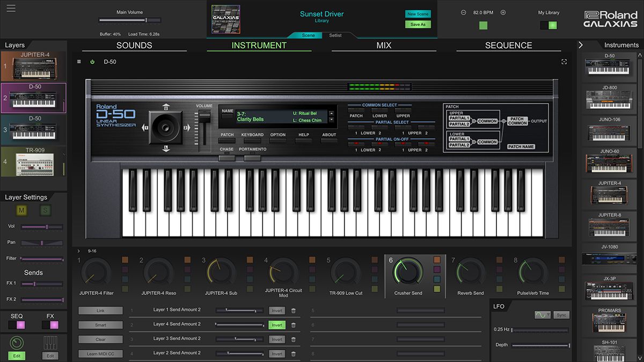Screen dimensions: 644x362
Task: Select the TR-909 layer 4 thumbnail
Action: pyautogui.click(x=33, y=161)
